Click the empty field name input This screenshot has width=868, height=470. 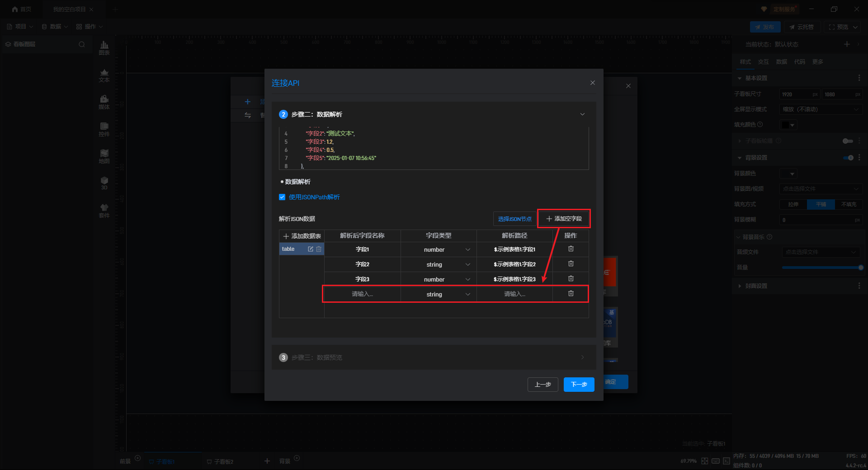(362, 294)
